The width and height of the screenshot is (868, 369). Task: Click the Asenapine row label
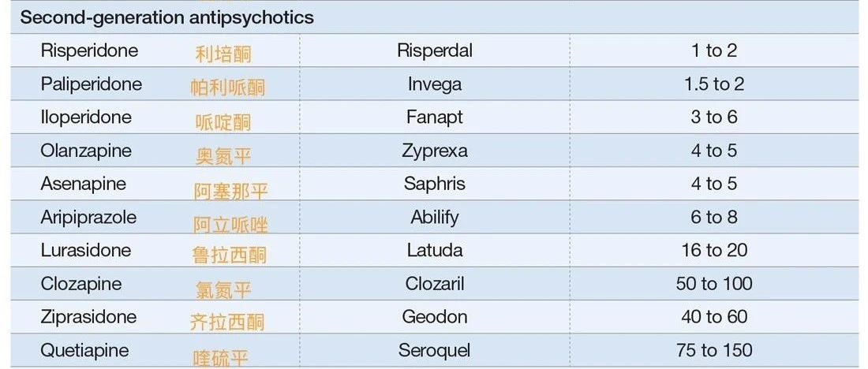pyautogui.click(x=83, y=184)
